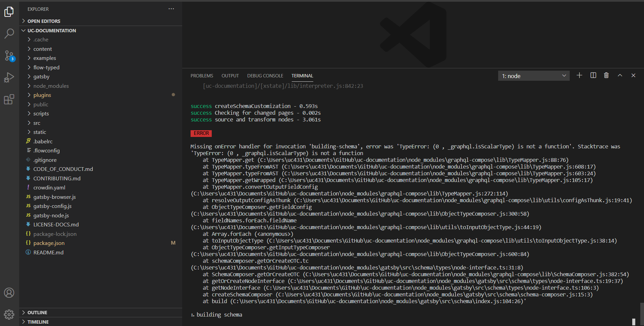644x326 pixels.
Task: Expand the OUTLINE section
Action: 101,313
